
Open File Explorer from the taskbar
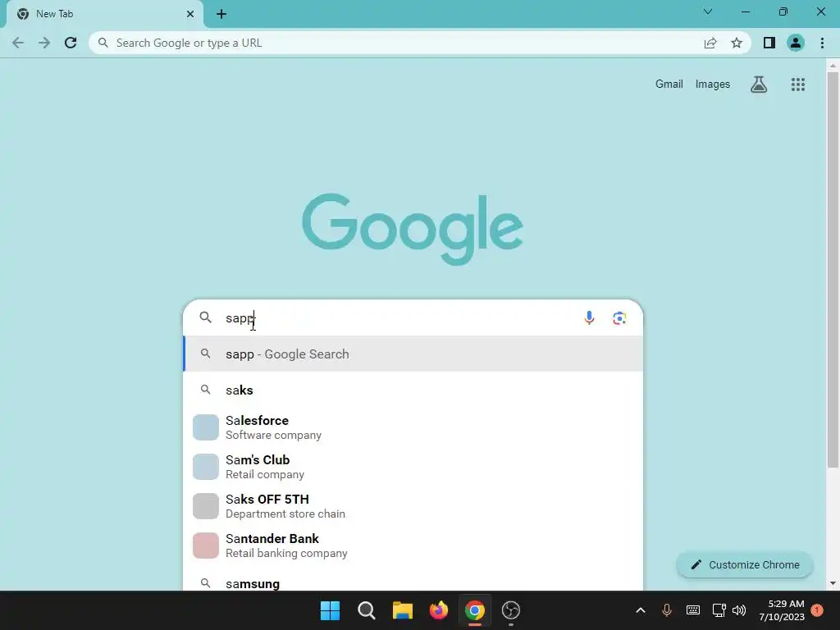[x=402, y=610]
